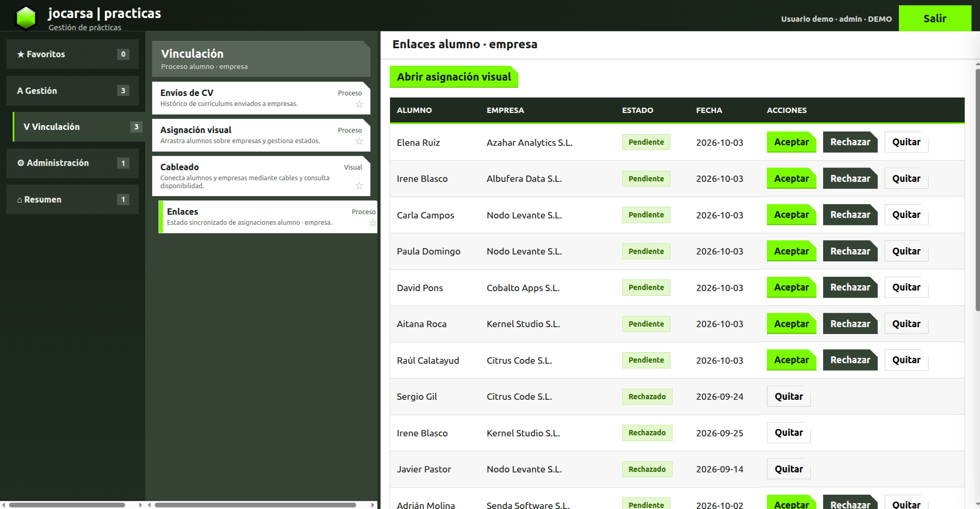Click Rechazado badge for Sergio Gil
Image resolution: width=980 pixels, height=509 pixels.
[x=647, y=397]
